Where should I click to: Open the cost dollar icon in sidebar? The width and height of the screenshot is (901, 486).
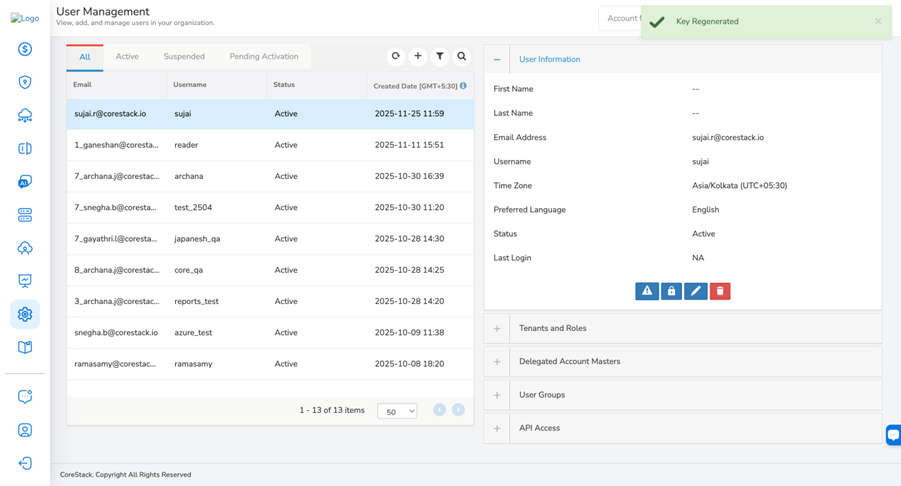[25, 49]
